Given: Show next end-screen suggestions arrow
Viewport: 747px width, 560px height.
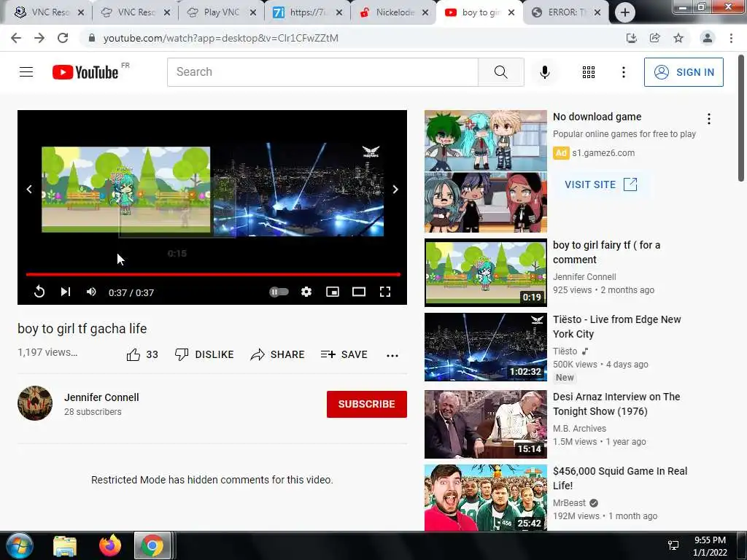Looking at the screenshot, I should (x=395, y=190).
